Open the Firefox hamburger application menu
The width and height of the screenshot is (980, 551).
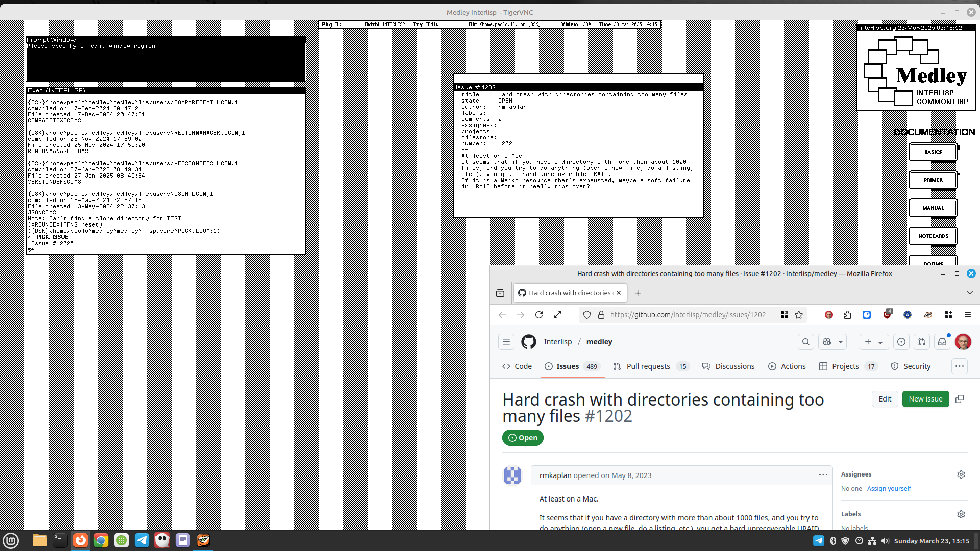click(x=968, y=315)
